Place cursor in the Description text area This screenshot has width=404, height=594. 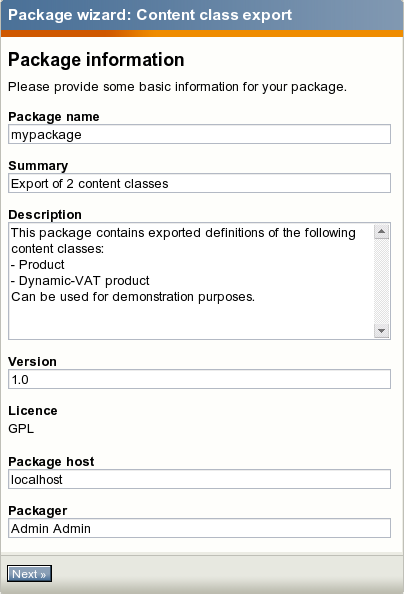(191, 281)
